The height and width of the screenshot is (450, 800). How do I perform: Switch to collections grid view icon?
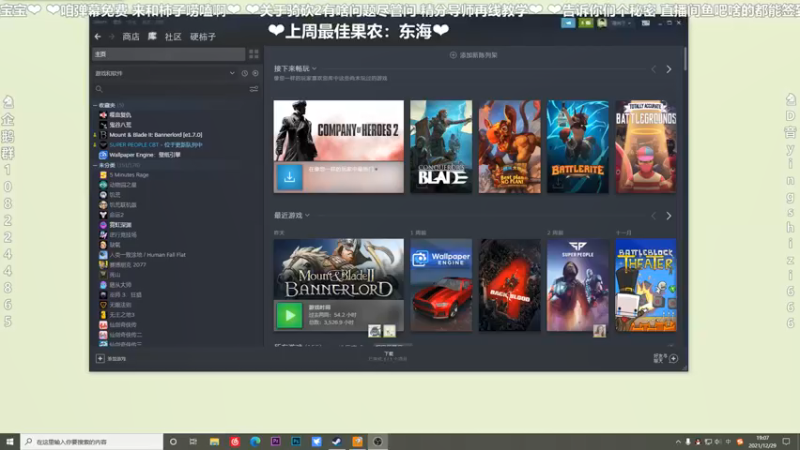pos(254,54)
